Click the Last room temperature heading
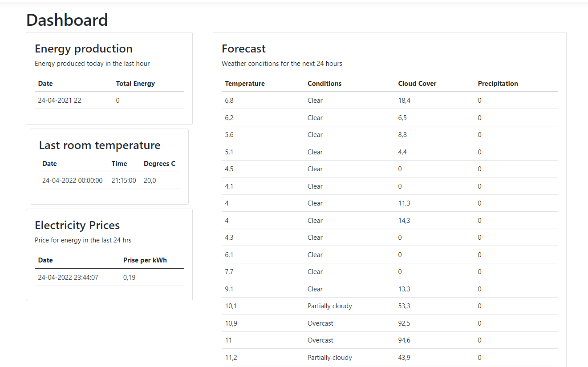The image size is (588, 367). coord(100,145)
